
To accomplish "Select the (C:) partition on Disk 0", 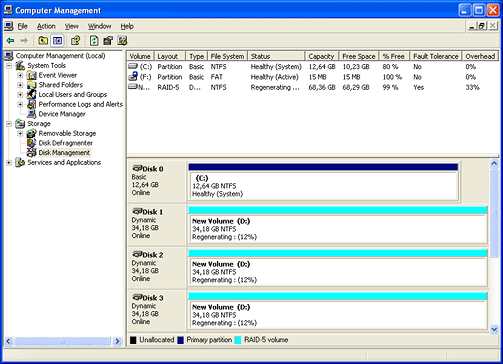I will pyautogui.click(x=323, y=182).
